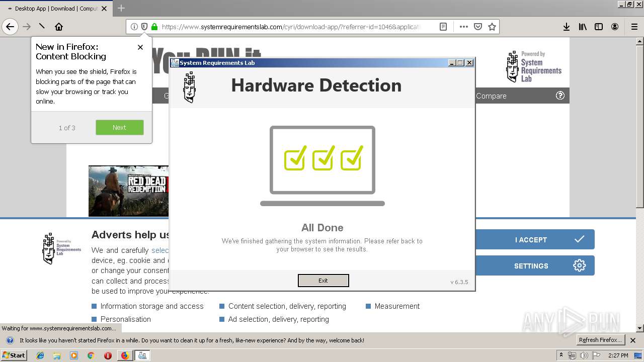Click the I ACCEPT consent button

point(535,239)
